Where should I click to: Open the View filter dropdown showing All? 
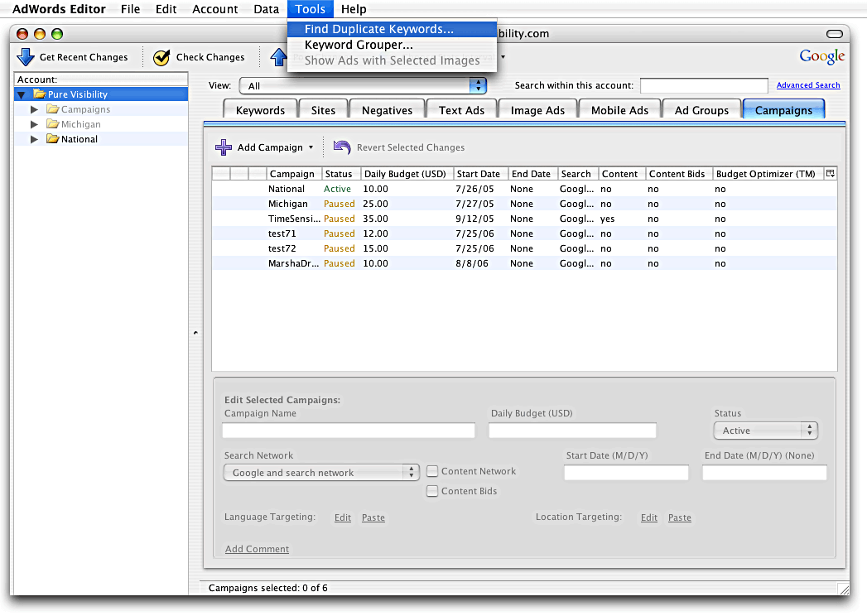[x=362, y=85]
